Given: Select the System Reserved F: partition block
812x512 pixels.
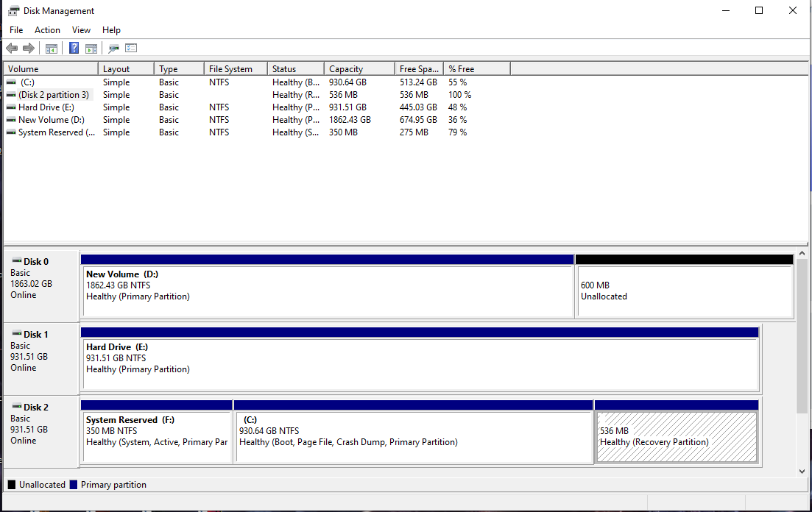Looking at the screenshot, I should (156, 434).
